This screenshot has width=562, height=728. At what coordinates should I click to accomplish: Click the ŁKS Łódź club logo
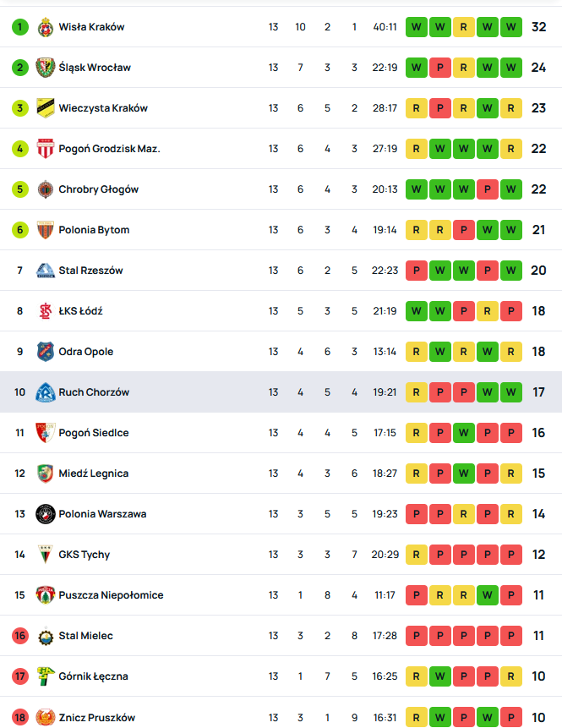pos(46,311)
